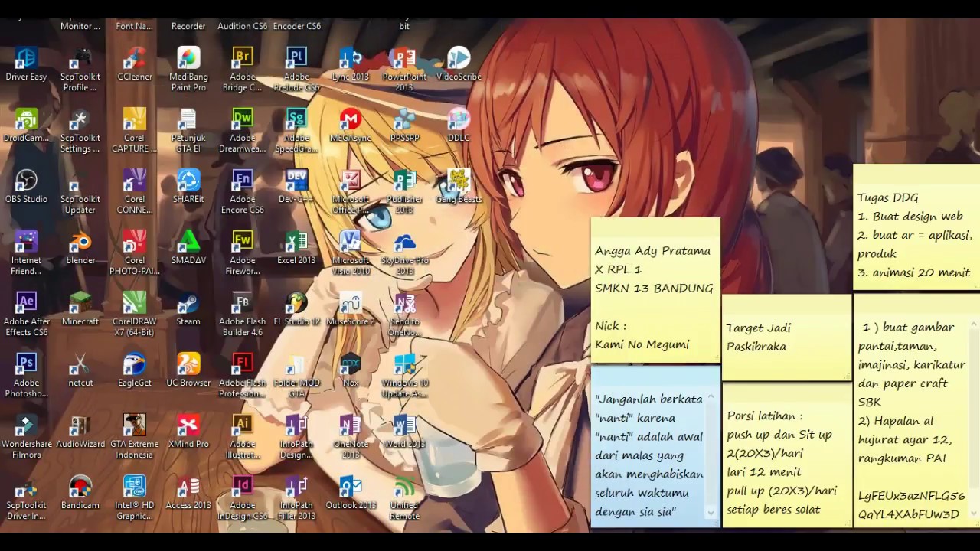
Task: Open the AudioWizard desktop icon
Action: tap(80, 432)
